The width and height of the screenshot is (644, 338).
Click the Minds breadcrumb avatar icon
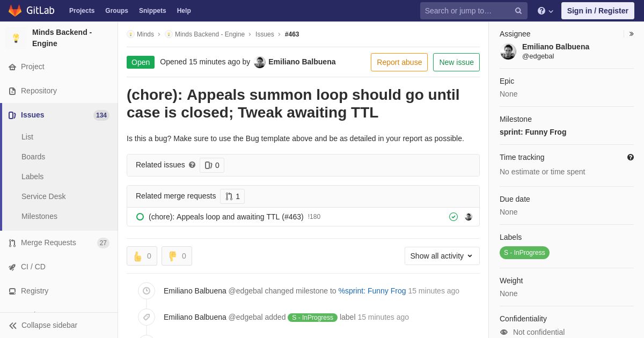click(130, 34)
